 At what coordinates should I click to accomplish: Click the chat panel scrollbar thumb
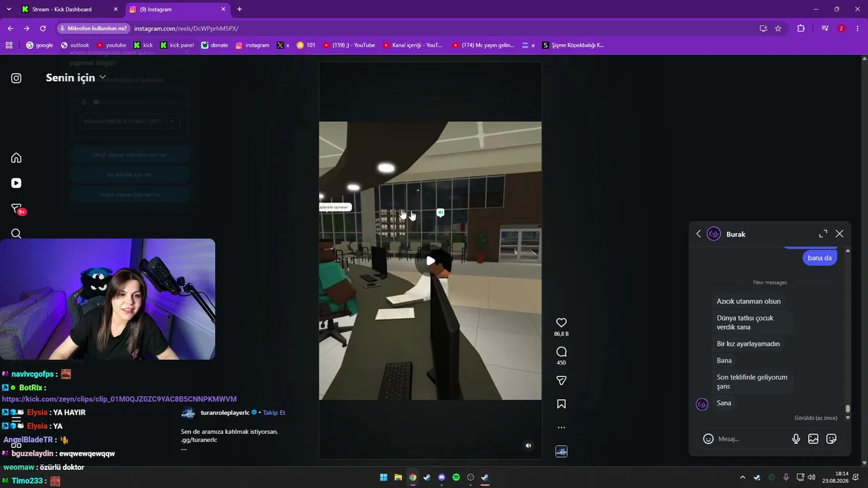848,409
